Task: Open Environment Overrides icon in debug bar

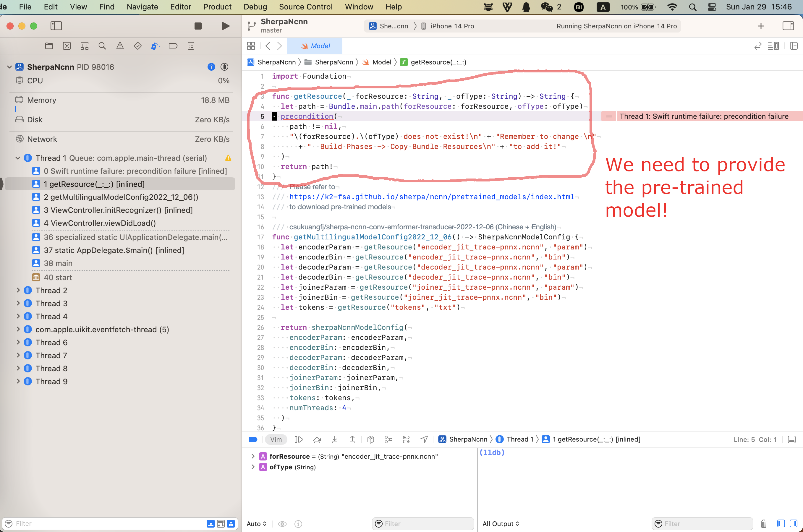Action: click(x=406, y=439)
